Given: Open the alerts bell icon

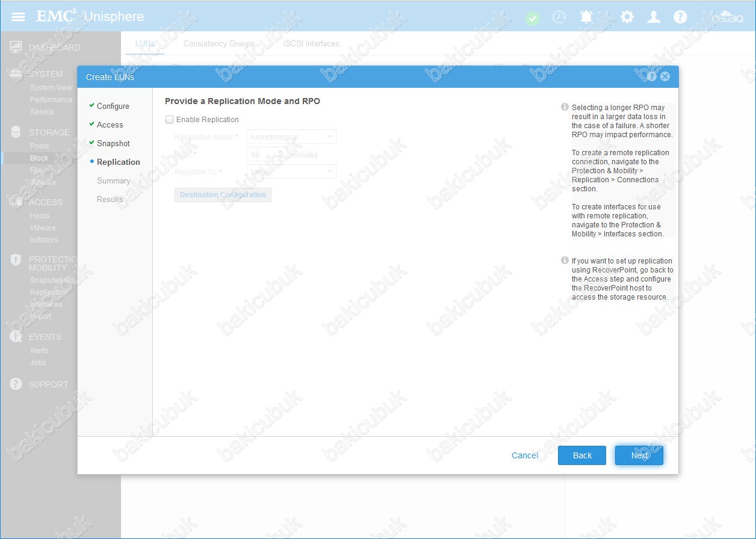Looking at the screenshot, I should pos(586,17).
